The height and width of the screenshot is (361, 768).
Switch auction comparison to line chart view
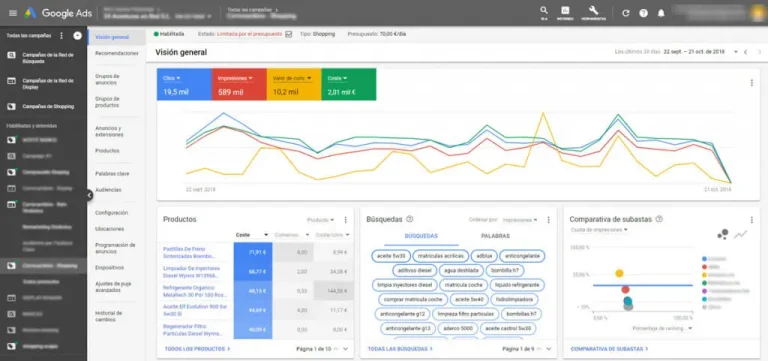741,235
